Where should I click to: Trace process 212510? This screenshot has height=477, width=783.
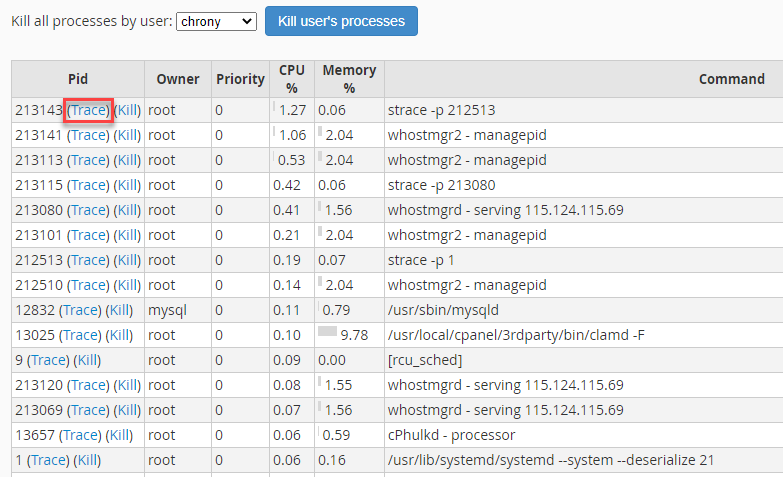coord(88,285)
